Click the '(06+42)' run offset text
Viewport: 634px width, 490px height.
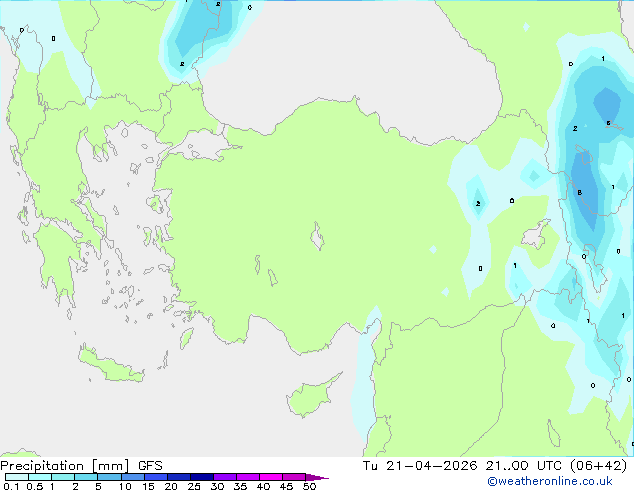click(598, 466)
